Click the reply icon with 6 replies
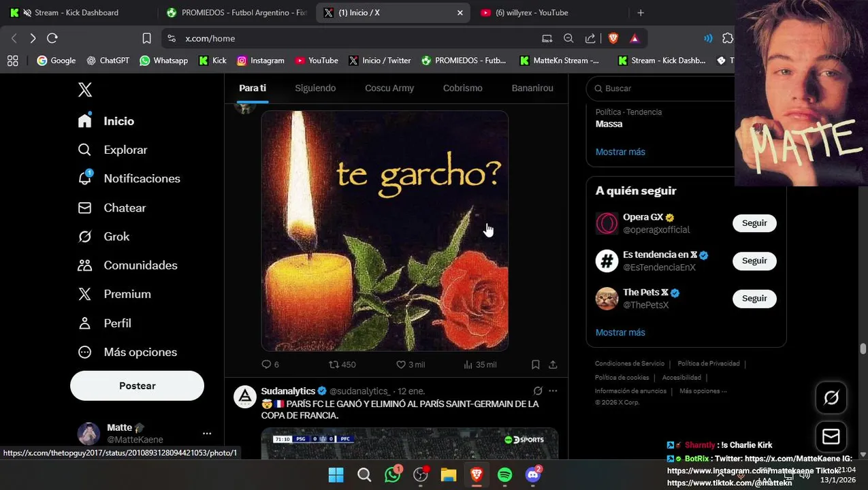 267,365
